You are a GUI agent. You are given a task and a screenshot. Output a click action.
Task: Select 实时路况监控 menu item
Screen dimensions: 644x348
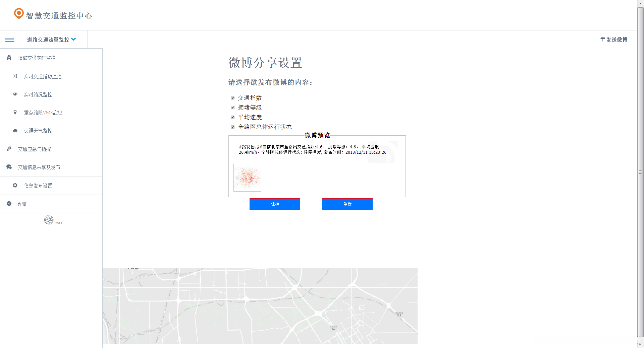51,94
